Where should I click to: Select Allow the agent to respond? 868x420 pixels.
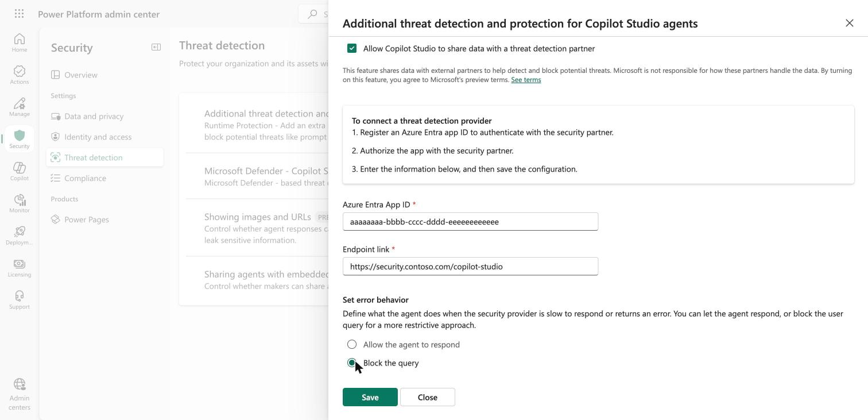click(x=352, y=344)
